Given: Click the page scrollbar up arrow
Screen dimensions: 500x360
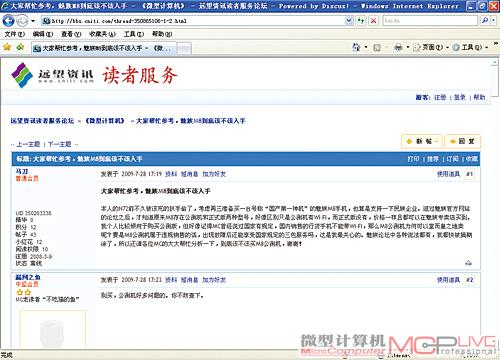Looking at the screenshot, I should (495, 62).
